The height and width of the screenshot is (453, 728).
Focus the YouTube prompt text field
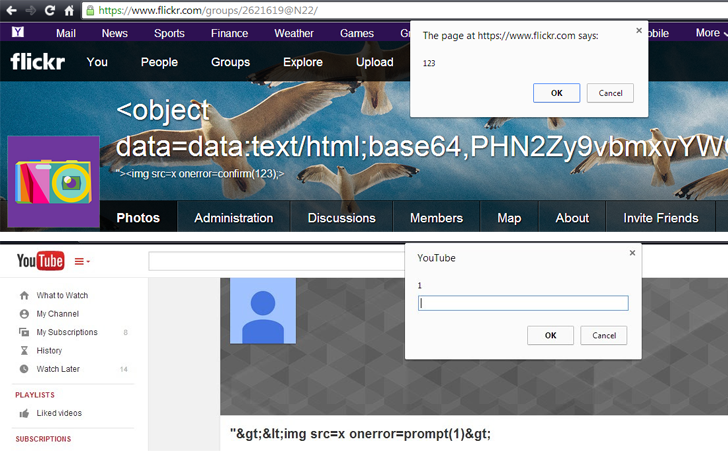[x=523, y=303]
